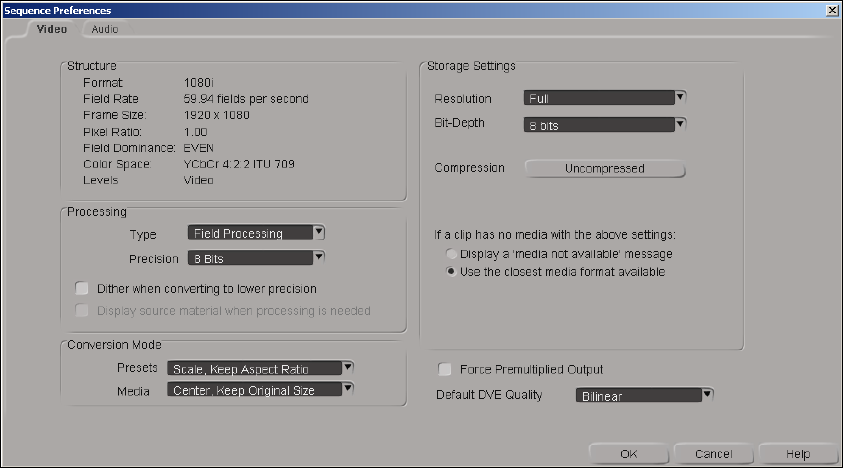Switch to the Audio tab

pyautogui.click(x=105, y=29)
